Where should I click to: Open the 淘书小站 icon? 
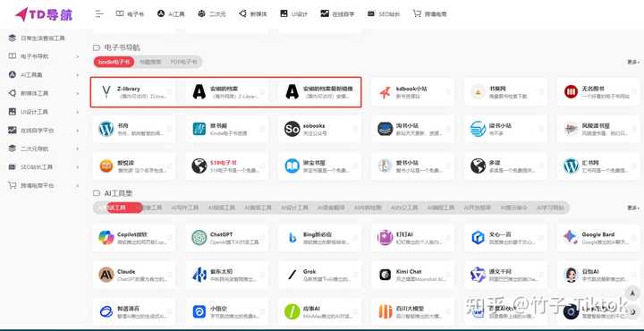(385, 129)
